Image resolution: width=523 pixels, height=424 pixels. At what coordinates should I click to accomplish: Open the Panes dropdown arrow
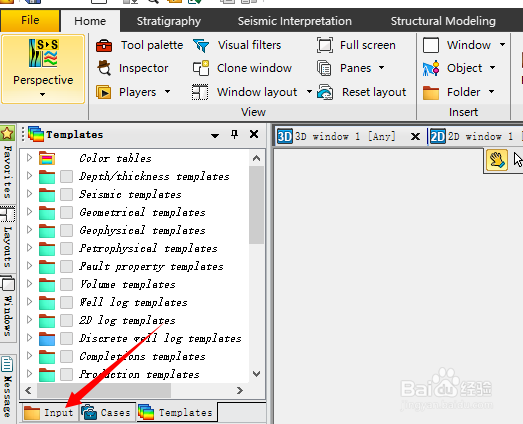[382, 68]
